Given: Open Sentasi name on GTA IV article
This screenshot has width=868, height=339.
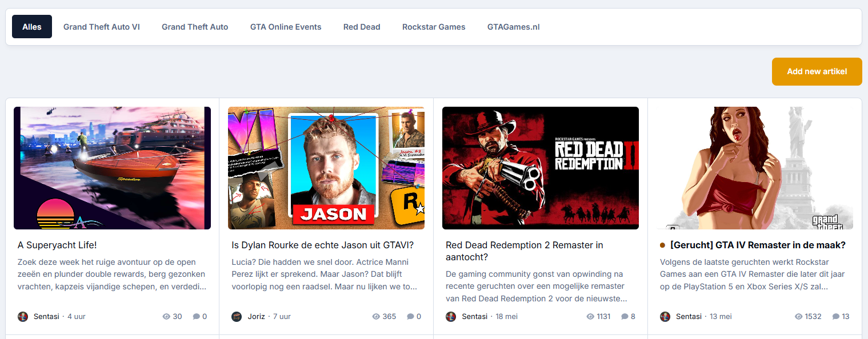Looking at the screenshot, I should tap(689, 316).
